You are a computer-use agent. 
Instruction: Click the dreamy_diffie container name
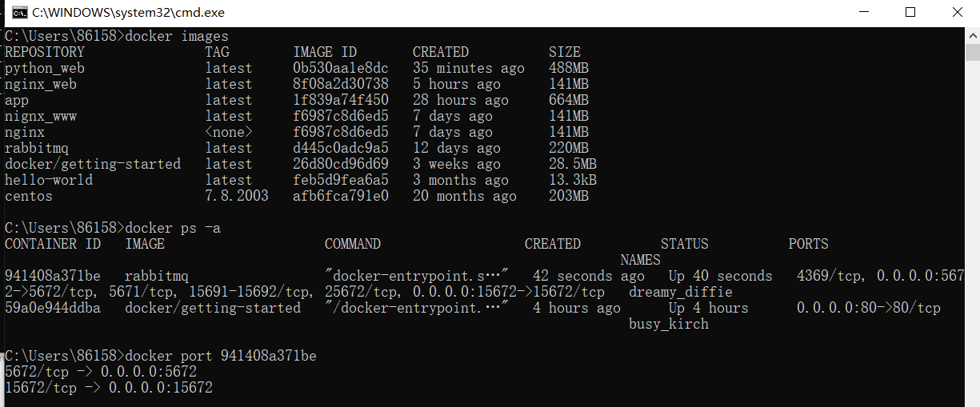669,292
